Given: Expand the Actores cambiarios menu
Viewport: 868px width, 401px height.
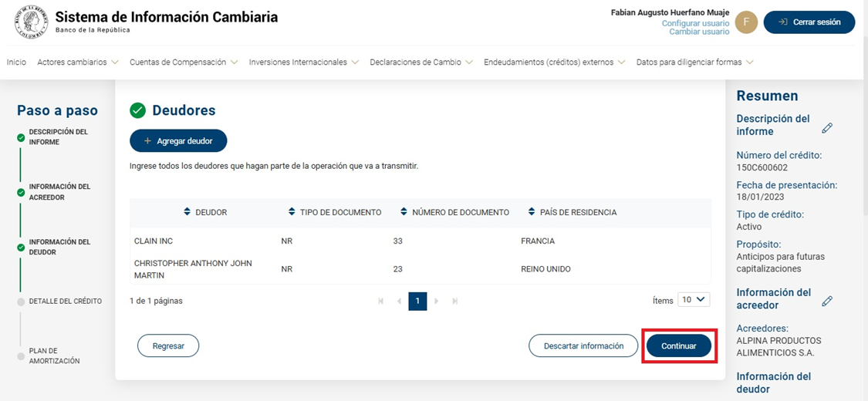Looking at the screenshot, I should click(78, 62).
